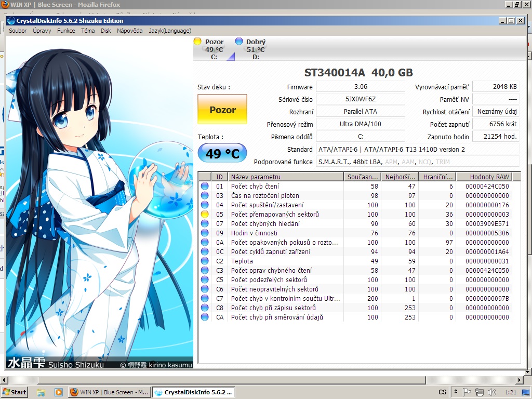The width and height of the screenshot is (532, 399).
Task: Click the flag icon in system tray
Action: pyautogui.click(x=467, y=392)
